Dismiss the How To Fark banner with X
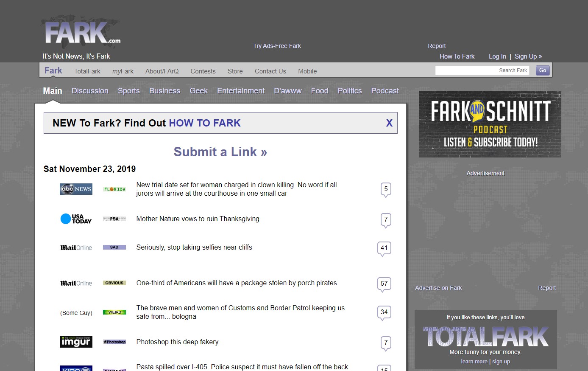The image size is (588, 371). coord(389,123)
